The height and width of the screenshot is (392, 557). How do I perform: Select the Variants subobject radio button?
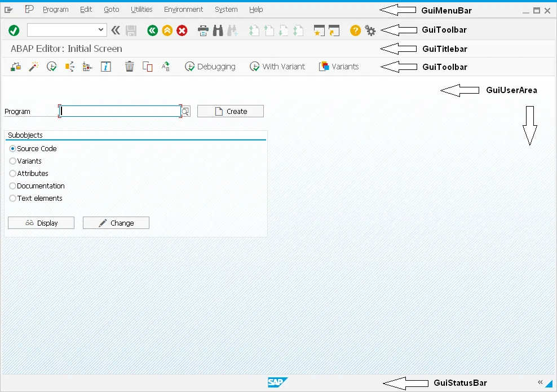click(13, 161)
